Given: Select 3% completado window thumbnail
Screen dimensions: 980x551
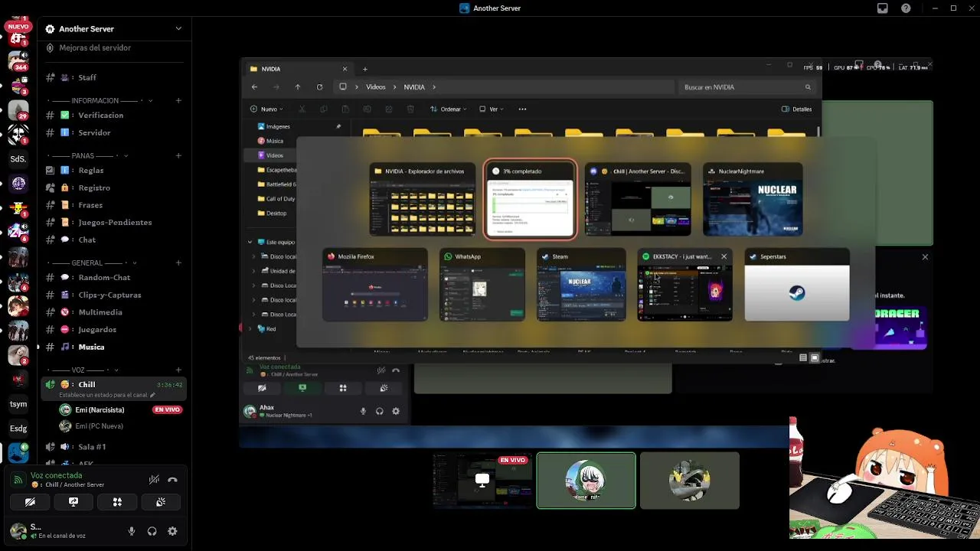Looking at the screenshot, I should [530, 199].
